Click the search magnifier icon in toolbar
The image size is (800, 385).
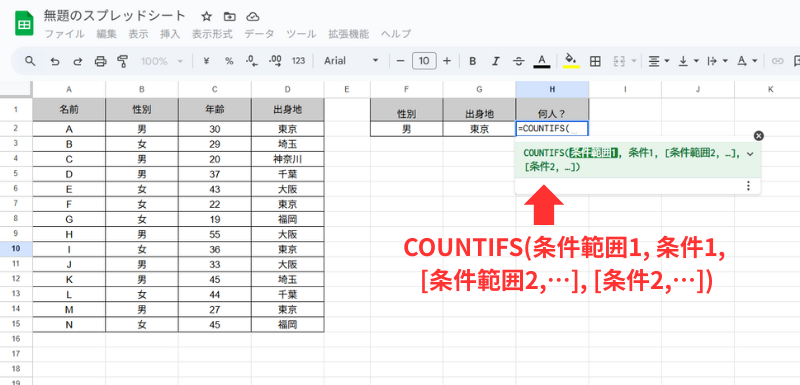[31, 61]
